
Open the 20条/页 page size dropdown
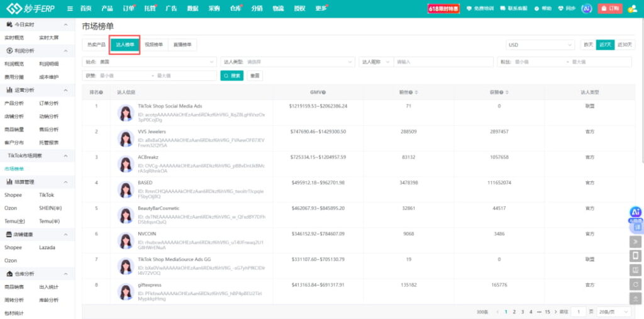[614, 312]
